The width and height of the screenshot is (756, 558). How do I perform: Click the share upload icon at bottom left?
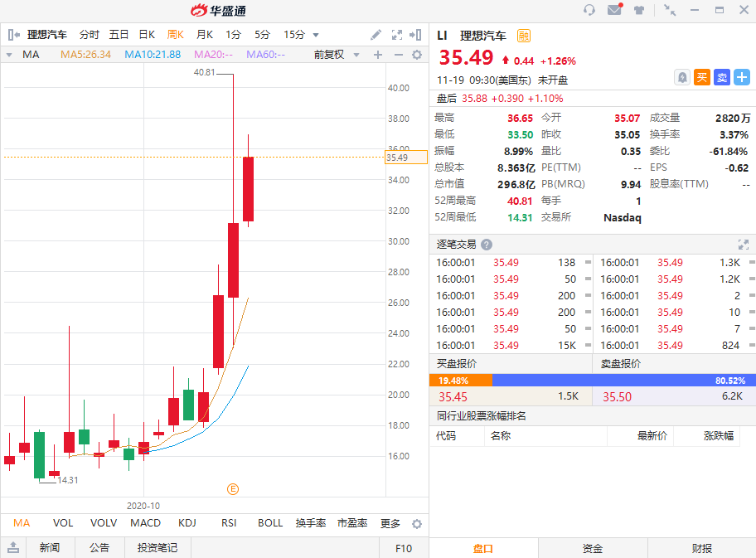coord(13,548)
